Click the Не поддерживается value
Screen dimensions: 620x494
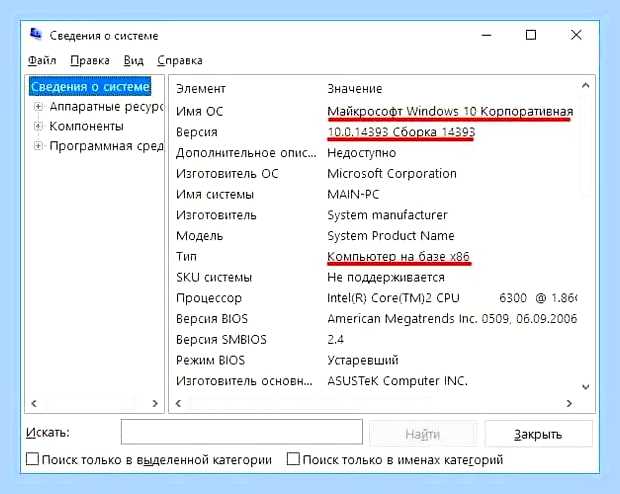pyautogui.click(x=386, y=278)
